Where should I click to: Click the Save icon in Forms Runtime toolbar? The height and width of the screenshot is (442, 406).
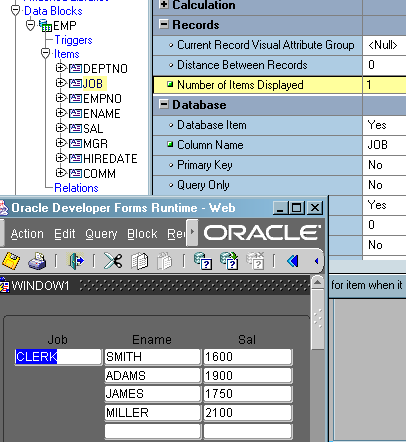[x=11, y=261]
